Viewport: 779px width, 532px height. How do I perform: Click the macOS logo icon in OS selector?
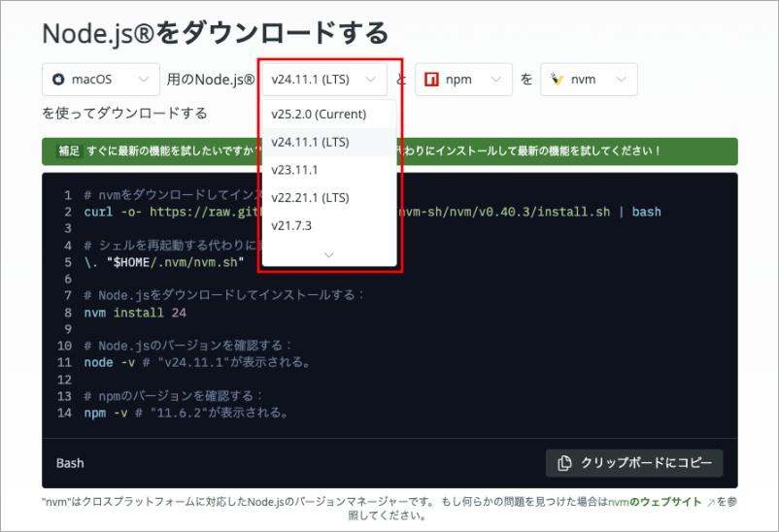57,80
